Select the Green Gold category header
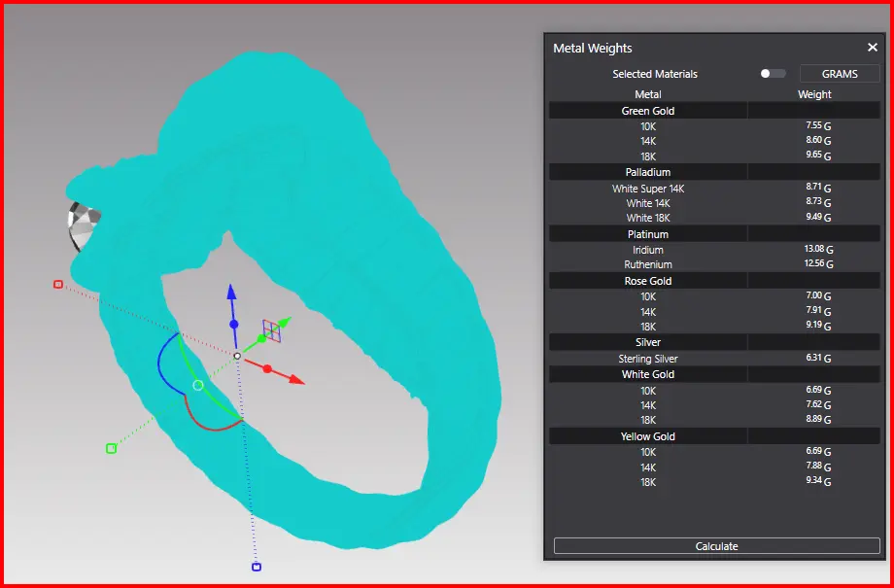 coord(648,111)
